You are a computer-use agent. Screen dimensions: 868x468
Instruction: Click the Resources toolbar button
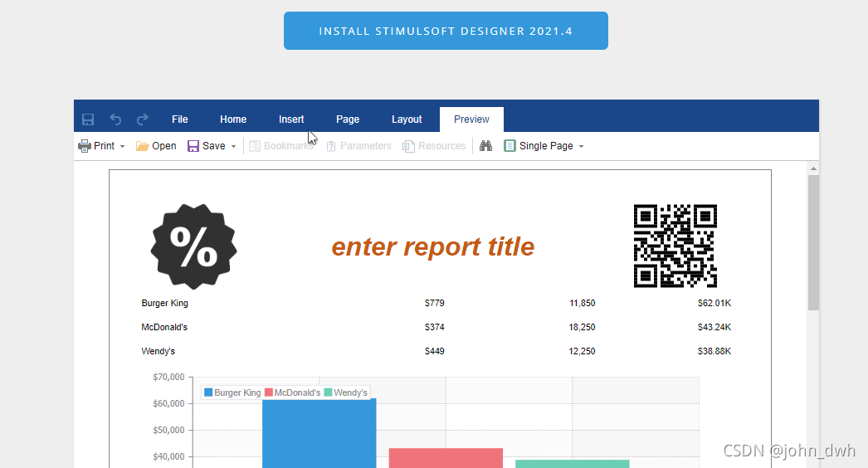(x=434, y=146)
